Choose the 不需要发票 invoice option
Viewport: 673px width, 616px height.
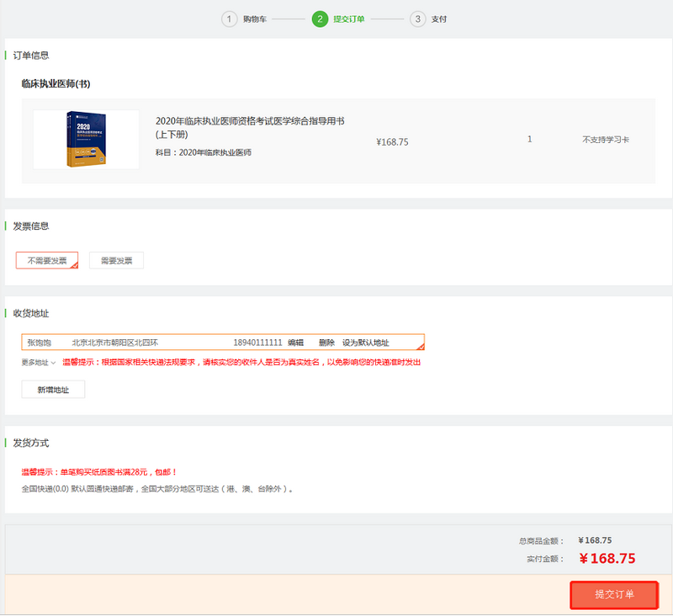click(x=47, y=261)
